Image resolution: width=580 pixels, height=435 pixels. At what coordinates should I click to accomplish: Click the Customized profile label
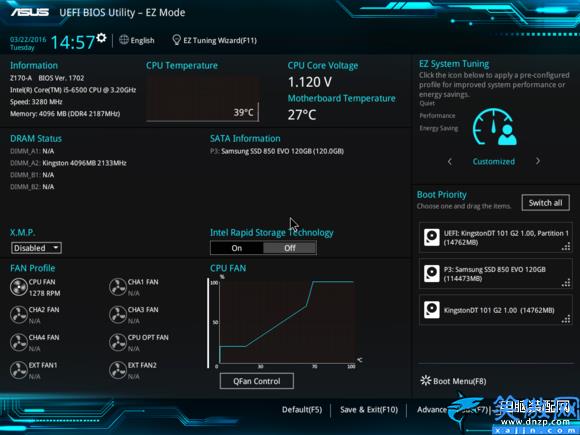[x=494, y=162]
